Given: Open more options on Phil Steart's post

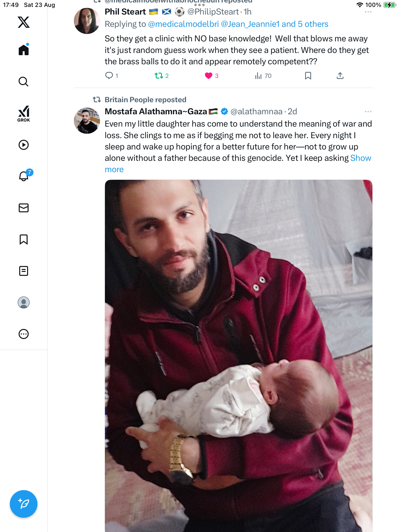Looking at the screenshot, I should click(x=368, y=12).
